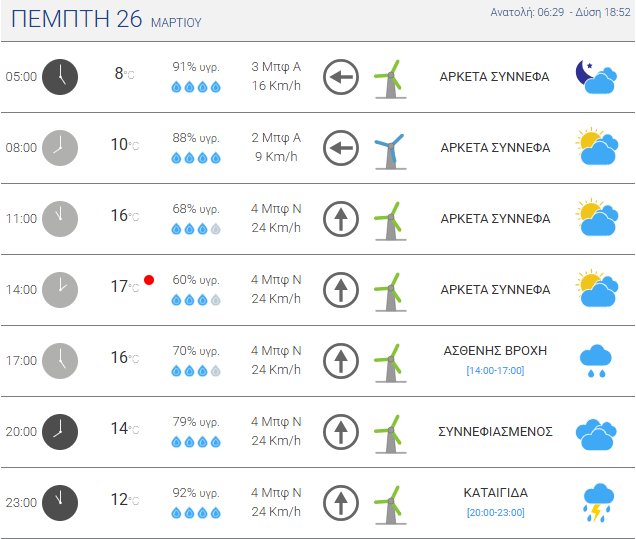Click the 05:00 dark clock icon
Screen dimensions: 636x539
click(60, 76)
